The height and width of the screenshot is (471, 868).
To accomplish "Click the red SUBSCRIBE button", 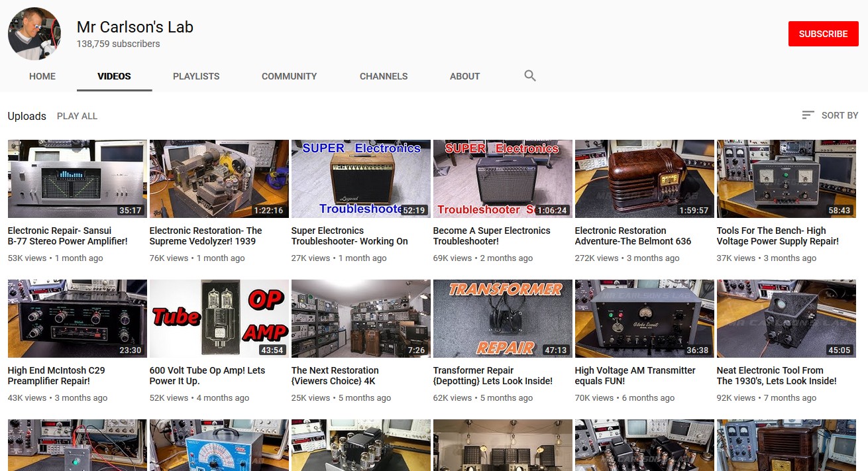I will [x=823, y=34].
